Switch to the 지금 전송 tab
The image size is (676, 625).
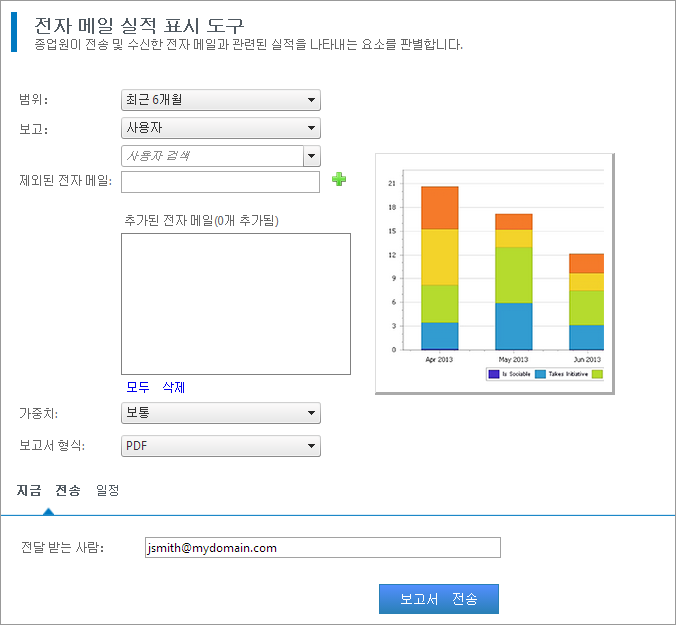tap(49, 490)
